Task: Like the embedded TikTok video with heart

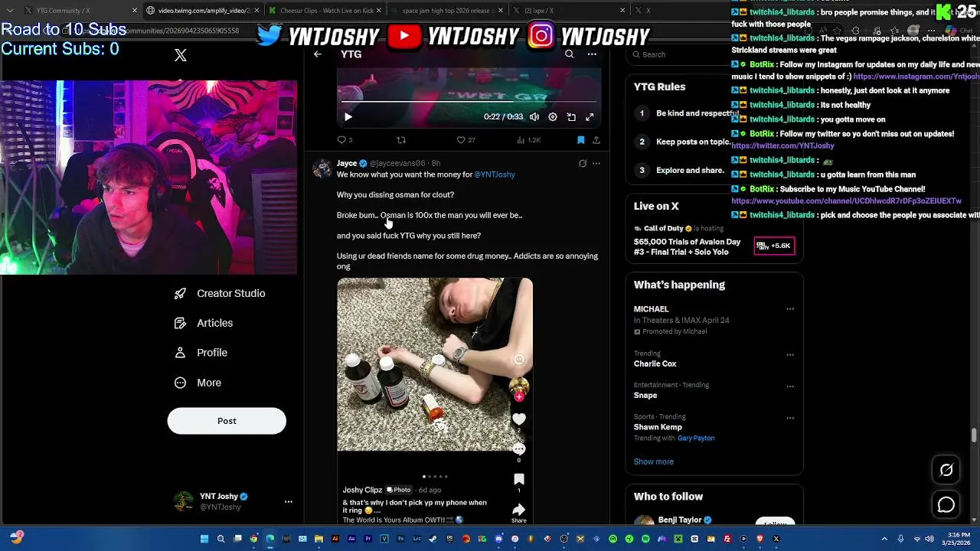Action: click(519, 419)
